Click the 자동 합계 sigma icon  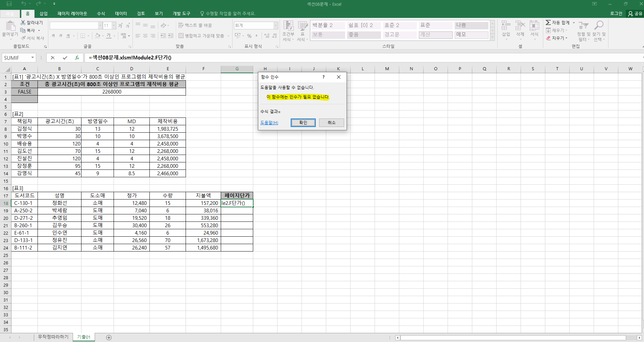(x=548, y=23)
